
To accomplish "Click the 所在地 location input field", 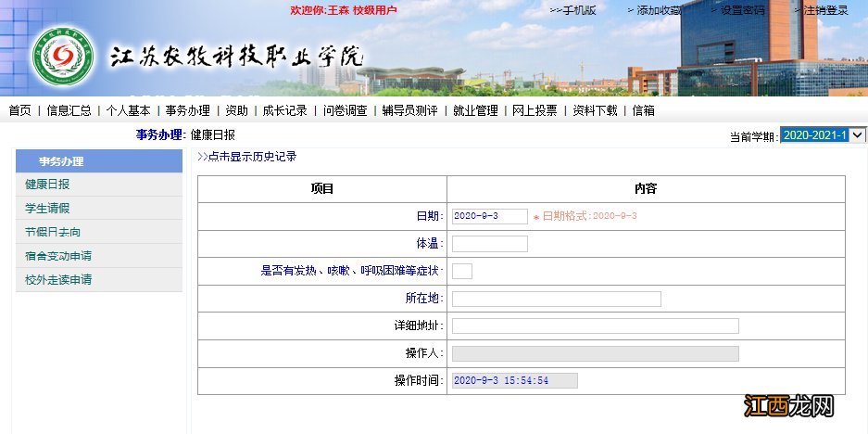I will pos(557,299).
